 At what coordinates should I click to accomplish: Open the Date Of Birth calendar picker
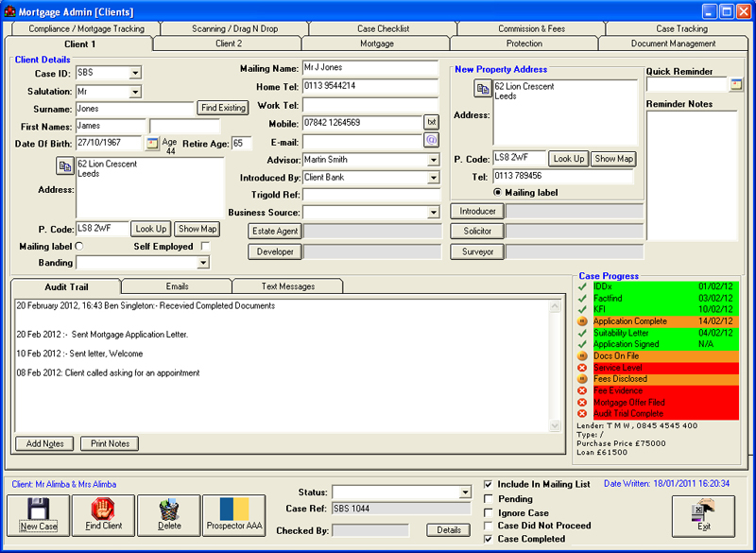point(152,143)
